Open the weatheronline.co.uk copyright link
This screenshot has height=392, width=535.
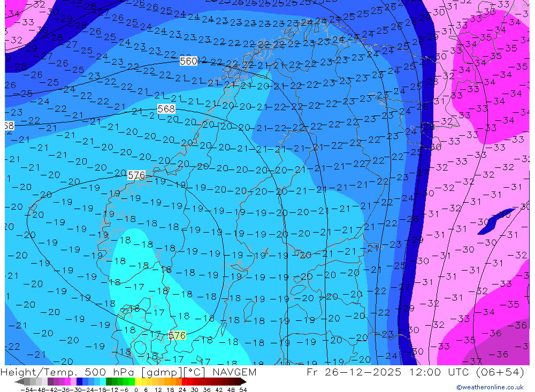[490, 387]
